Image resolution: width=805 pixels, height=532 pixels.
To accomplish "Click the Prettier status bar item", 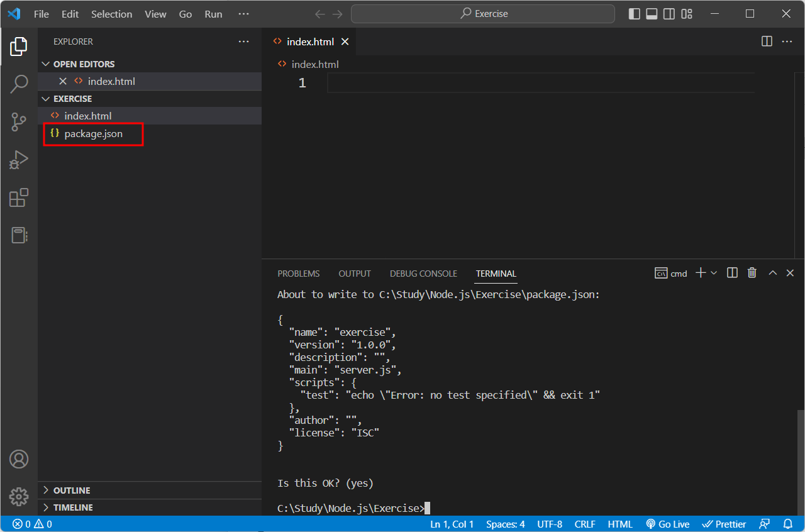I will [x=724, y=523].
